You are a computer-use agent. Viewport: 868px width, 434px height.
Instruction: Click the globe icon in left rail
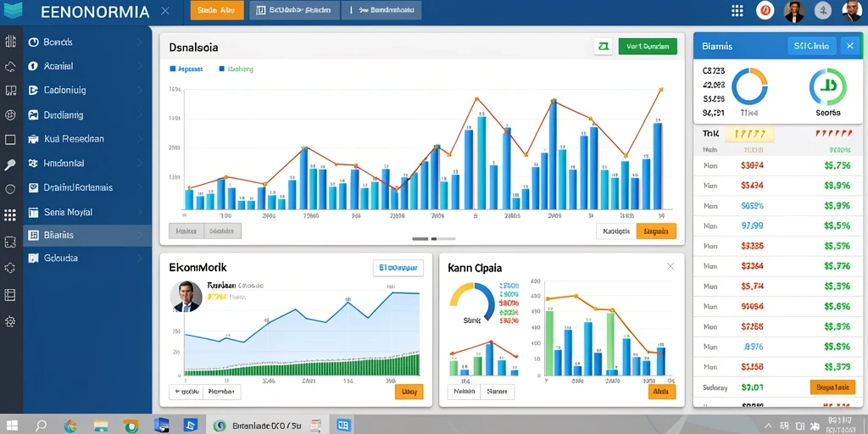[10, 115]
